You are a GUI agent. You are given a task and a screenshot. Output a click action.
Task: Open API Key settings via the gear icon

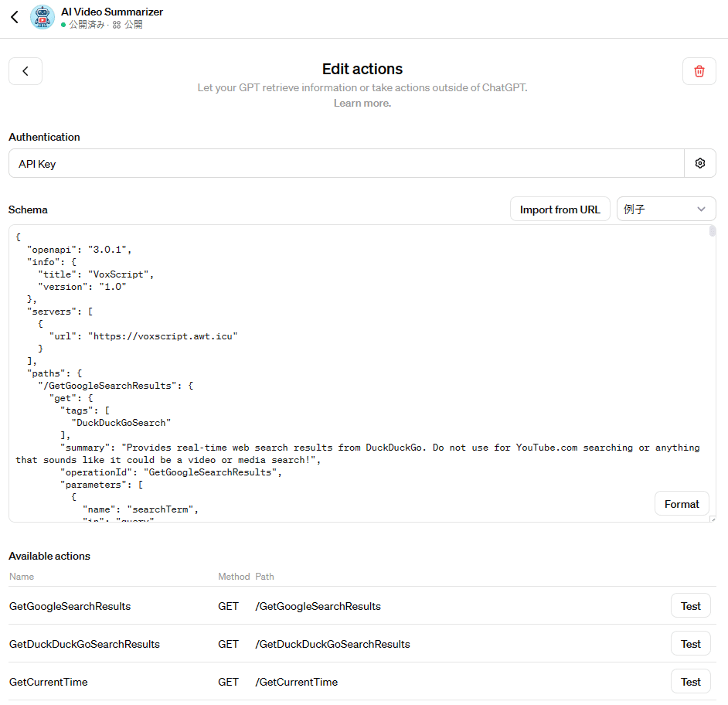click(699, 163)
